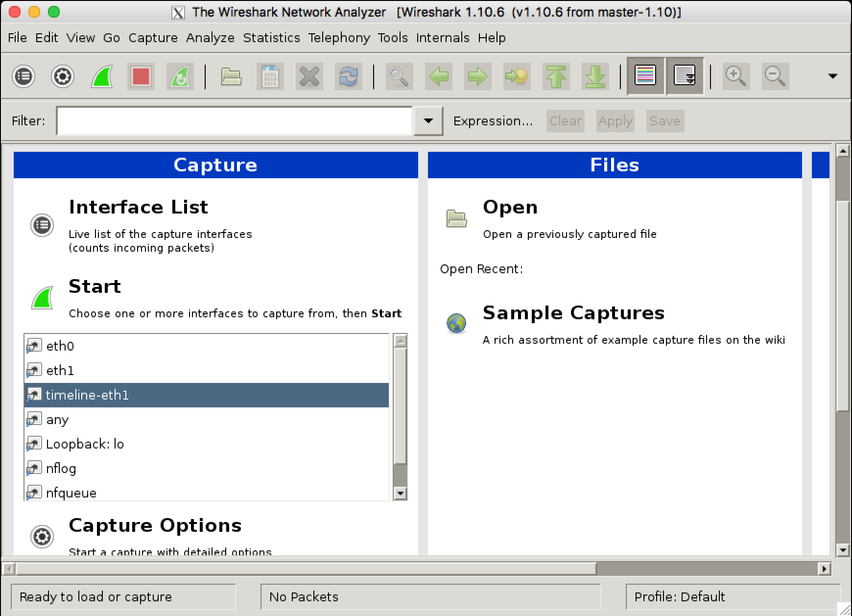This screenshot has width=852, height=616.
Task: Select nfqueue interface row
Action: (206, 492)
